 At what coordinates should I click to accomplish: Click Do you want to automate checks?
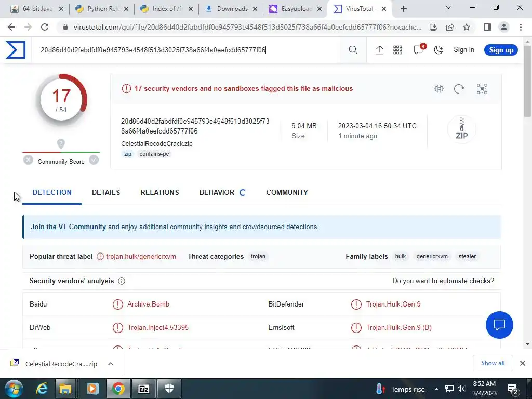pyautogui.click(x=443, y=281)
